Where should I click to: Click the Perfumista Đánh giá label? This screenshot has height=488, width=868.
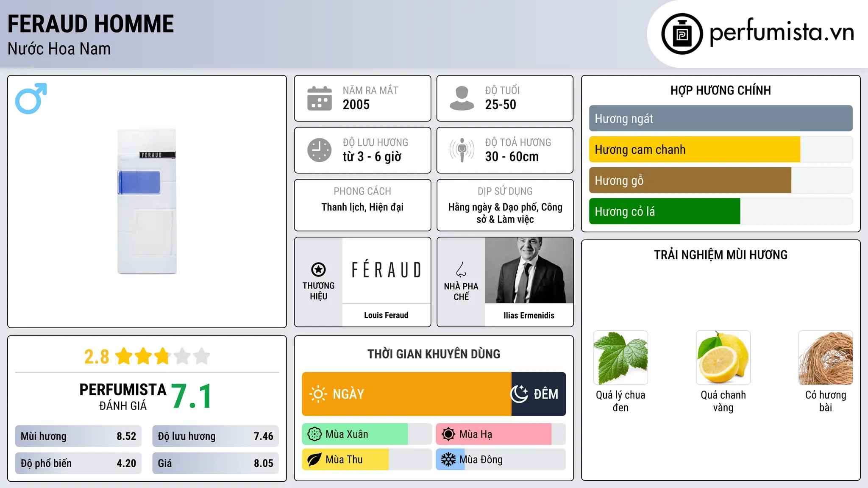[x=123, y=397]
